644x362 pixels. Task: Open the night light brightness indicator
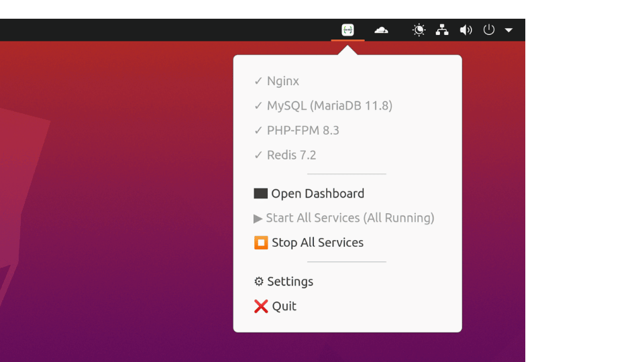point(419,30)
